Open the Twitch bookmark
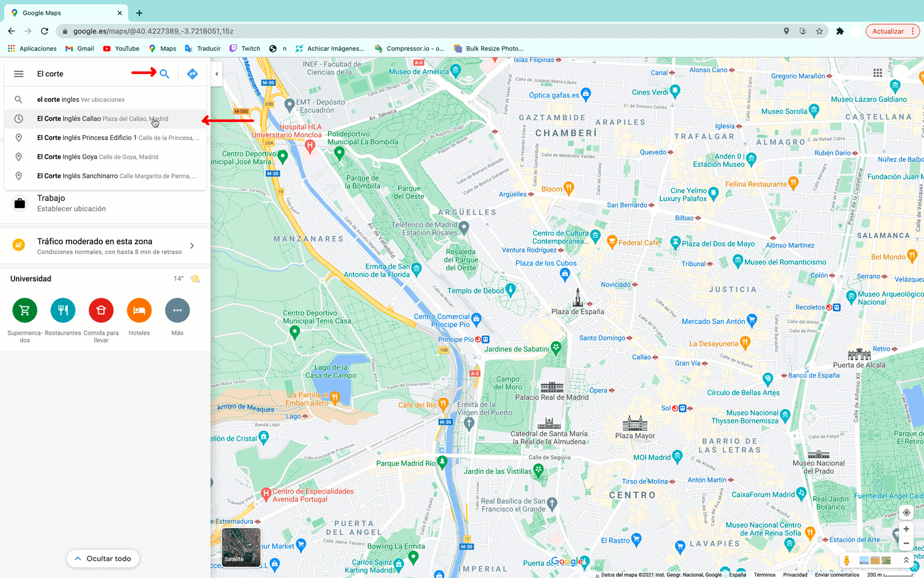The height and width of the screenshot is (578, 924). [x=245, y=49]
